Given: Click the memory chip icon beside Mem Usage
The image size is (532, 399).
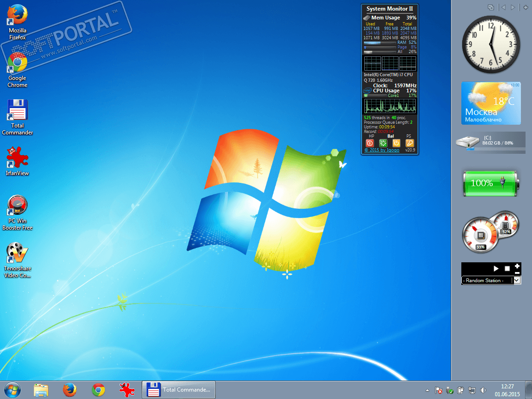Looking at the screenshot, I should coord(366,18).
